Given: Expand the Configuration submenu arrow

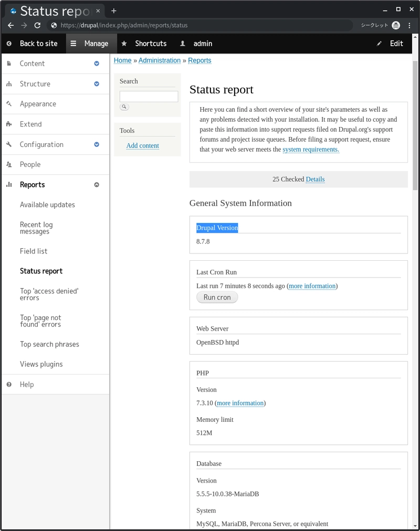Looking at the screenshot, I should tap(97, 144).
